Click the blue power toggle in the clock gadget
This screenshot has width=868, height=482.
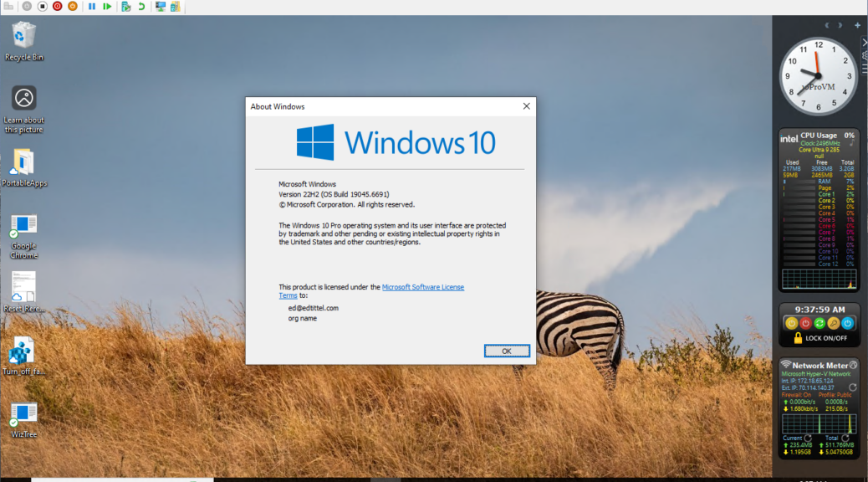pyautogui.click(x=847, y=322)
